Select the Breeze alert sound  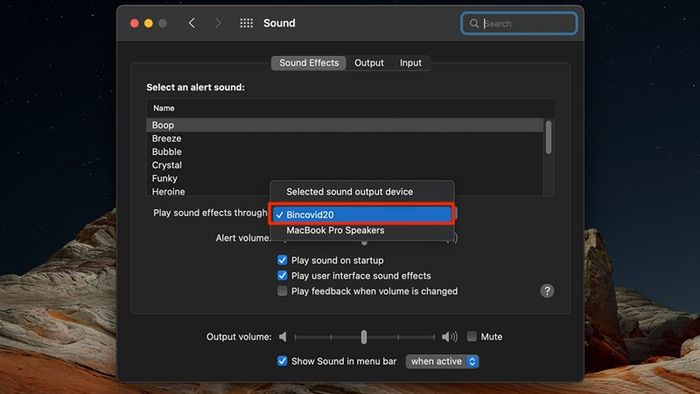tap(345, 138)
